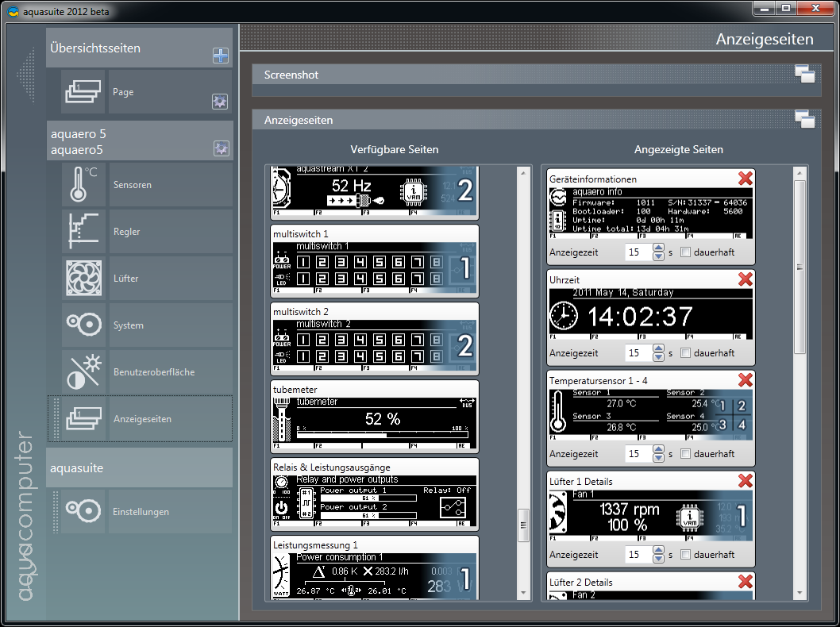Open the Regler section
This screenshot has width=840, height=627.
coord(171,231)
